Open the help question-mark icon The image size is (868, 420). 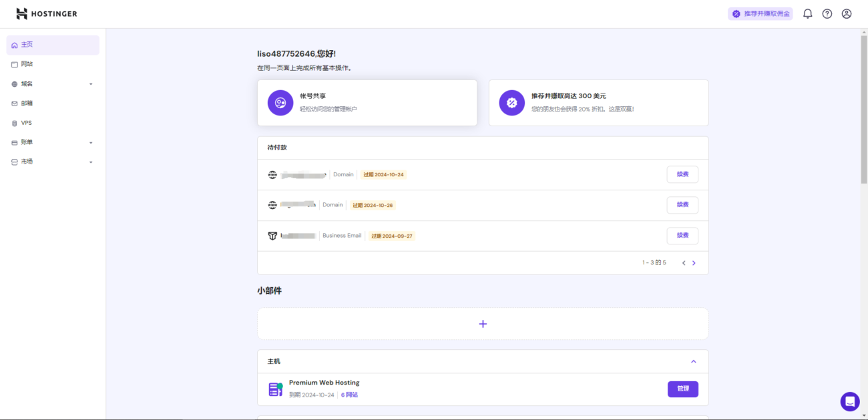[827, 13]
